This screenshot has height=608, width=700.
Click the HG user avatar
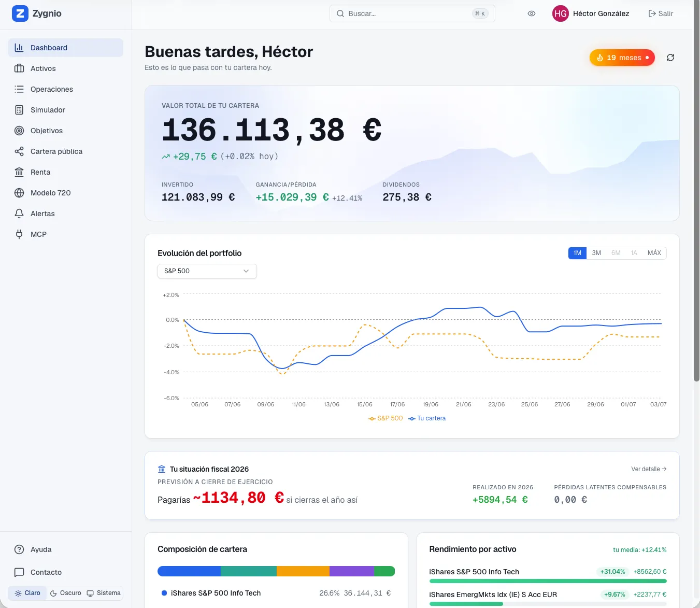point(561,13)
